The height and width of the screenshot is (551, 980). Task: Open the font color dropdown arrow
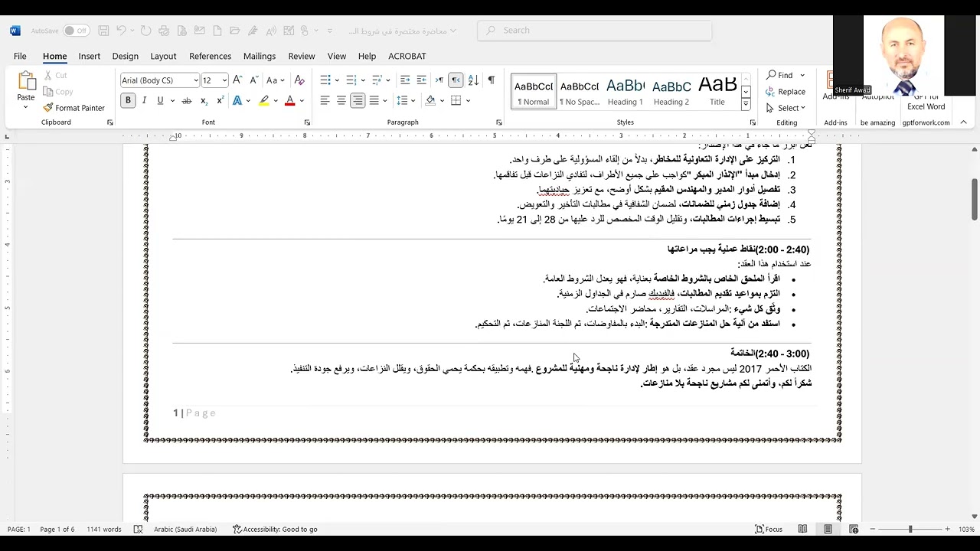[x=302, y=101]
